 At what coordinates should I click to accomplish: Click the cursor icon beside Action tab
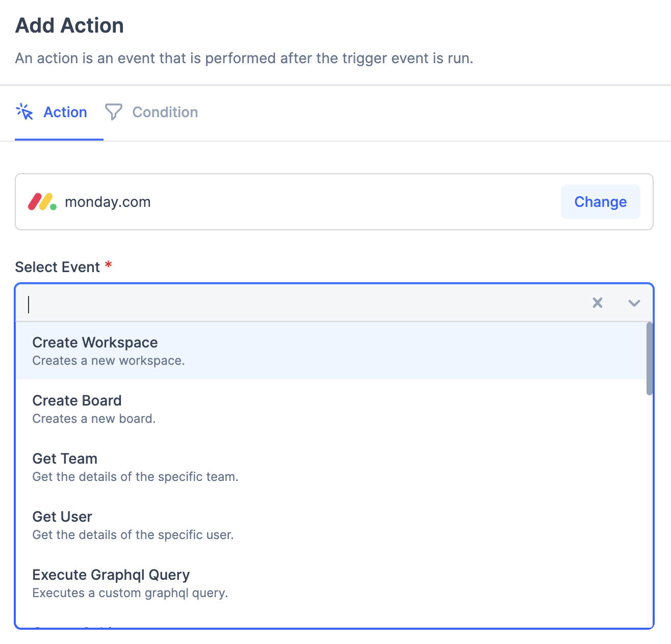coord(24,112)
